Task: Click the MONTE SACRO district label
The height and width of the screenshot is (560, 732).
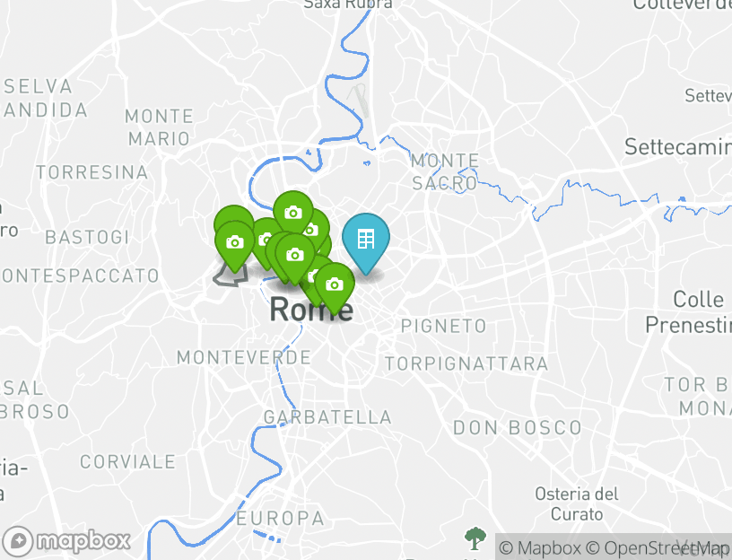Action: [445, 172]
